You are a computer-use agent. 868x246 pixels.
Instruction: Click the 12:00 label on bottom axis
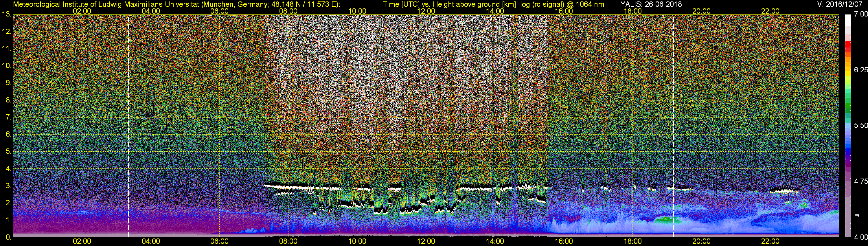point(426,241)
